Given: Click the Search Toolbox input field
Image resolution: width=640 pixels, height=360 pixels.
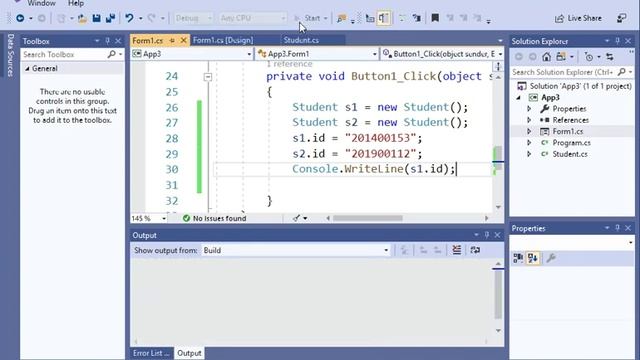Looking at the screenshot, I should [x=64, y=54].
